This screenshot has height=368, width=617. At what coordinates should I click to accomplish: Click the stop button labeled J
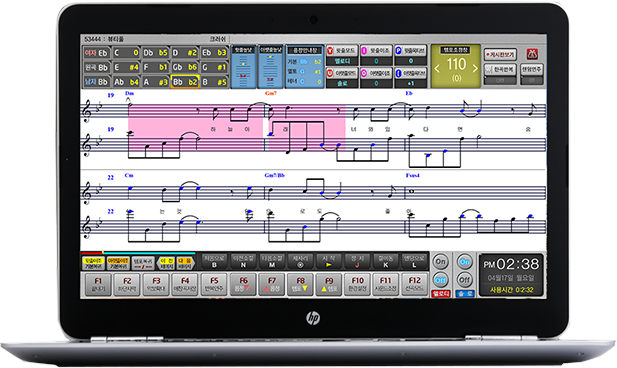(x=357, y=261)
